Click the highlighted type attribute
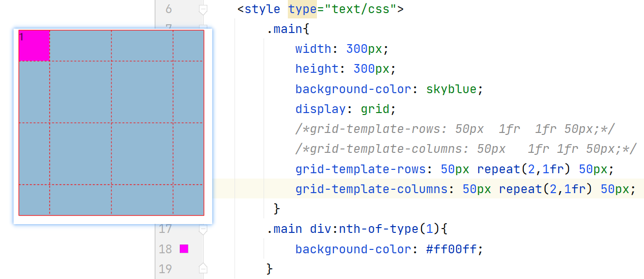644x279 pixels. (302, 9)
